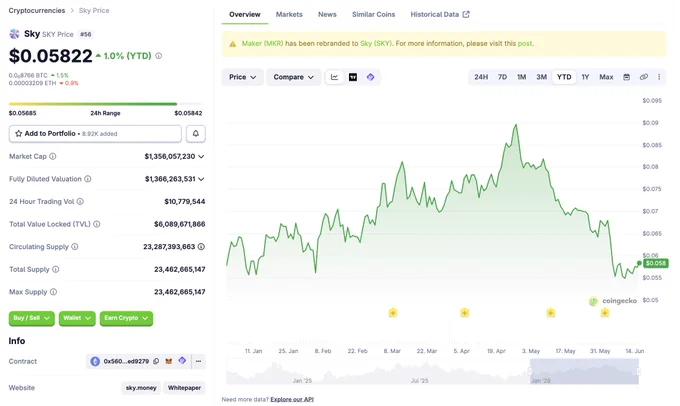Click Total Supply info icon
Screen dimensions: 680x406
(56, 269)
